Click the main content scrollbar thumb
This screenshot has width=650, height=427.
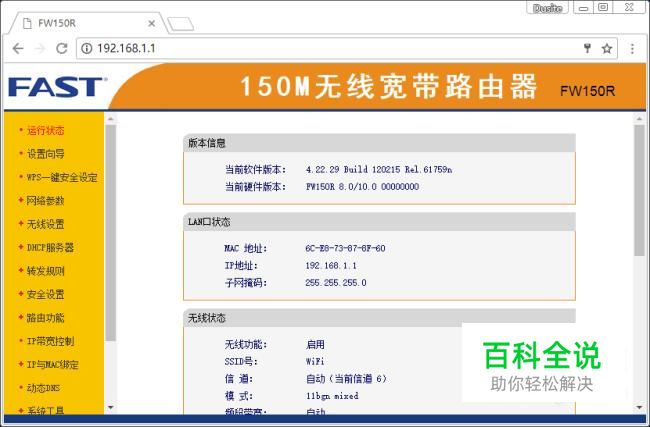tap(639, 190)
